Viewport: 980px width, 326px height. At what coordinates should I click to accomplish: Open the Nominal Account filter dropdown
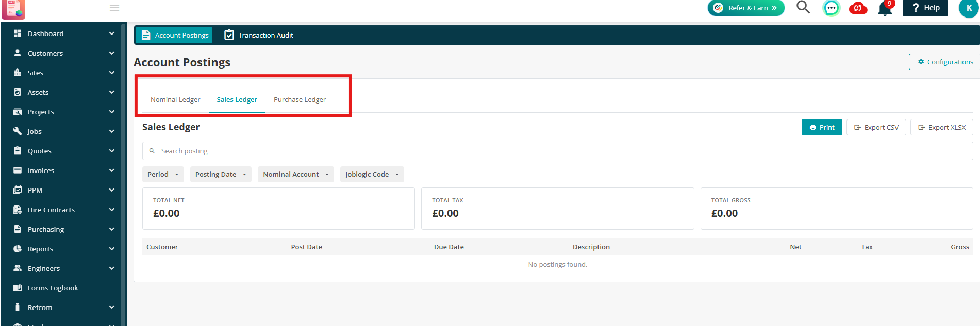point(296,174)
